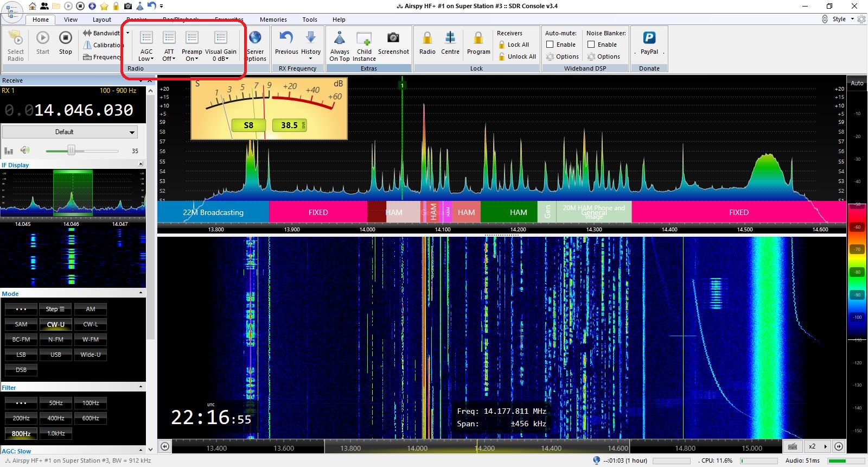Expand the Default profile combo box
Image resolution: width=868 pixels, height=467 pixels.
coord(132,132)
